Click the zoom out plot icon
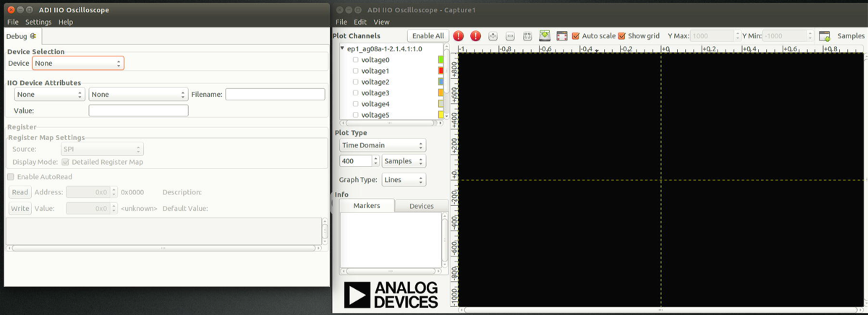The height and width of the screenshot is (315, 868). [x=510, y=35]
